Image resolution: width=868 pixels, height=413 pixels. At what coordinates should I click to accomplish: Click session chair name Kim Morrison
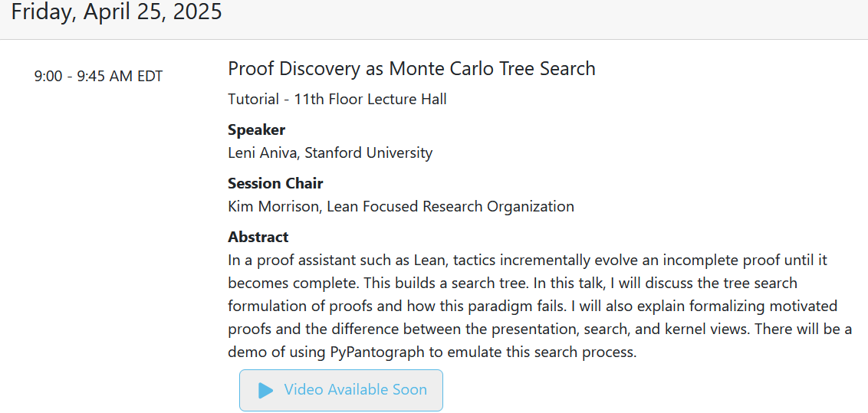274,207
